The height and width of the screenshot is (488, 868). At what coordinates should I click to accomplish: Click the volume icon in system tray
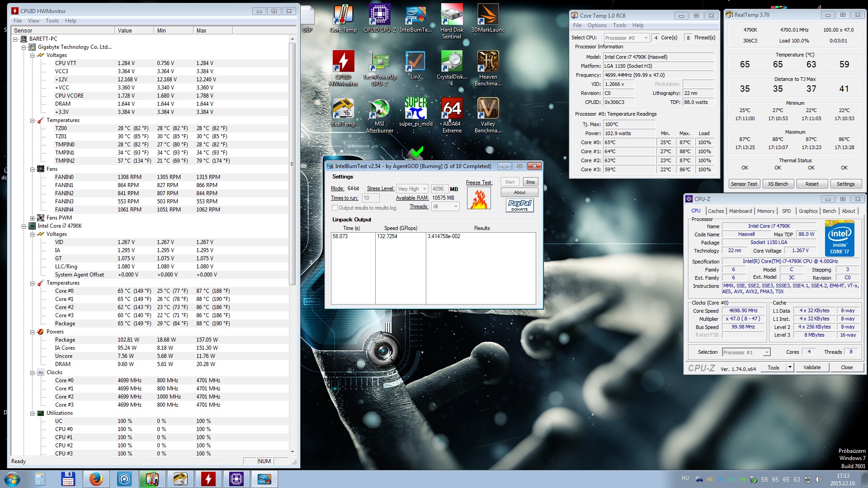pos(818,479)
